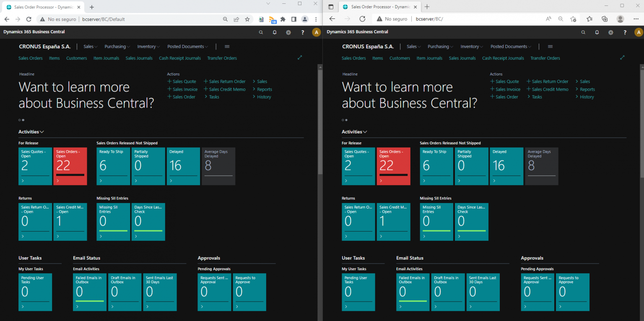Add current page to favorites star
Image resolution: width=644 pixels, height=321 pixels.
pyautogui.click(x=247, y=19)
